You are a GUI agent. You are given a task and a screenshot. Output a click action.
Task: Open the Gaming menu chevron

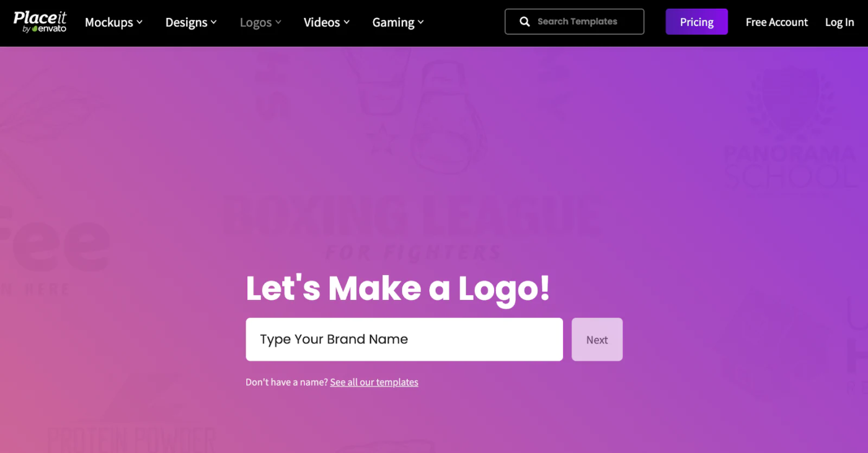point(421,22)
